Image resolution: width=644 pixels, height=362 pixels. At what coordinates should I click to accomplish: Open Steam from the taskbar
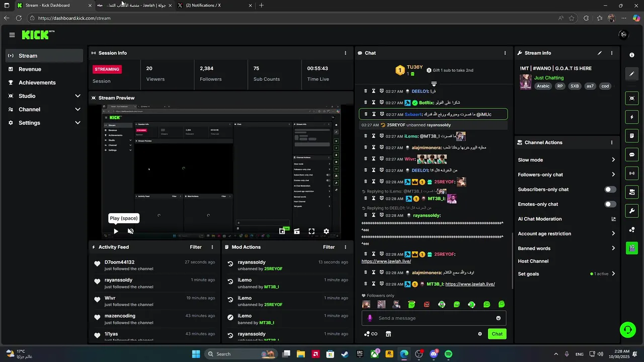(x=345, y=354)
